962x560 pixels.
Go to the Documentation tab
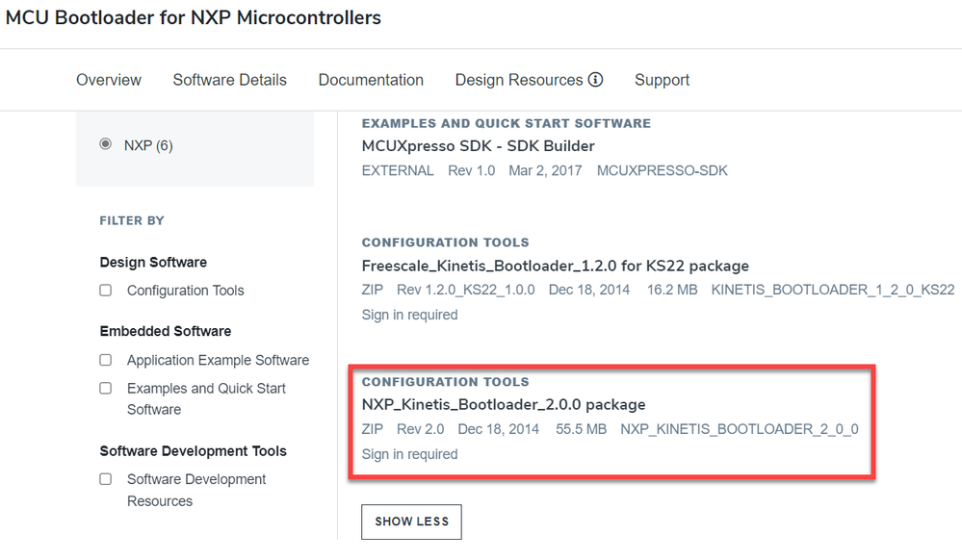371,80
